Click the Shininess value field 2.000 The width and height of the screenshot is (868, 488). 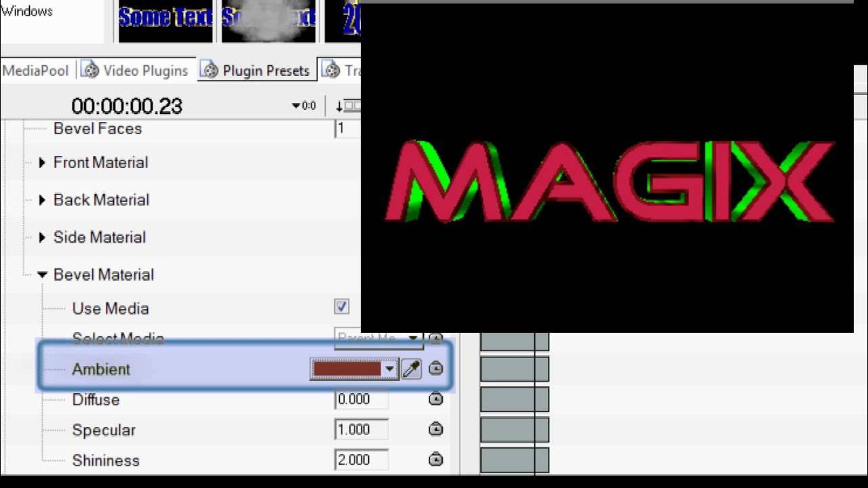[361, 460]
